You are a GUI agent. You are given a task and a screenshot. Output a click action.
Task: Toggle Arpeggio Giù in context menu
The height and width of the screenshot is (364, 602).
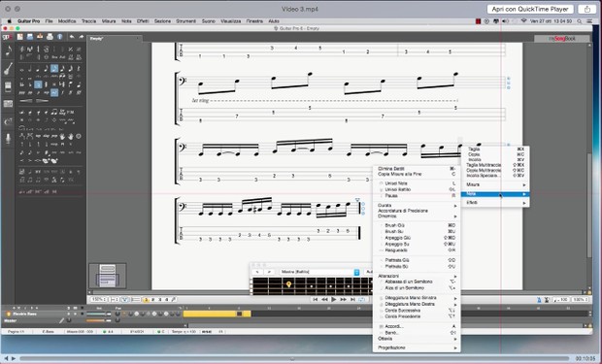(x=417, y=238)
